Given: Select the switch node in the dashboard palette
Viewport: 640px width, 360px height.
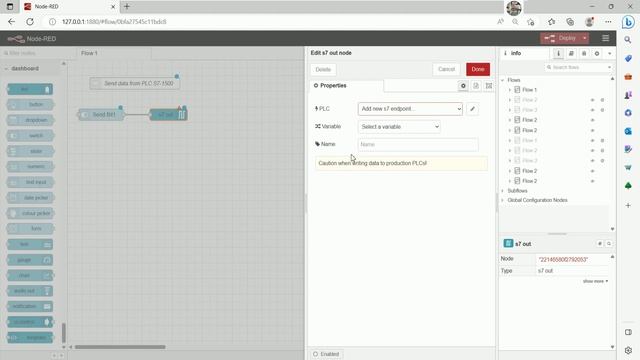Looking at the screenshot, I should click(x=30, y=136).
